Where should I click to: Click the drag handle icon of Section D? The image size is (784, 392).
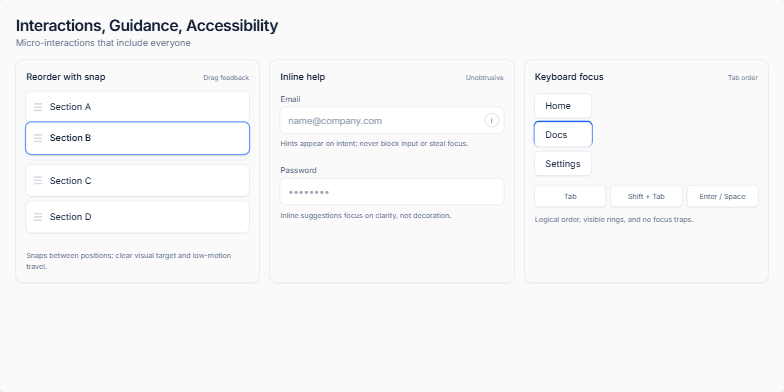tap(38, 217)
